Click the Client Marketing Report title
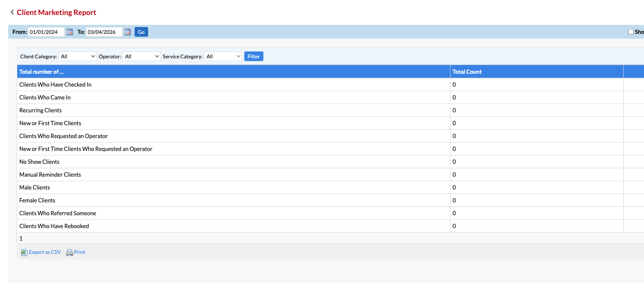Viewport: 644px width, 283px height. coord(56,12)
